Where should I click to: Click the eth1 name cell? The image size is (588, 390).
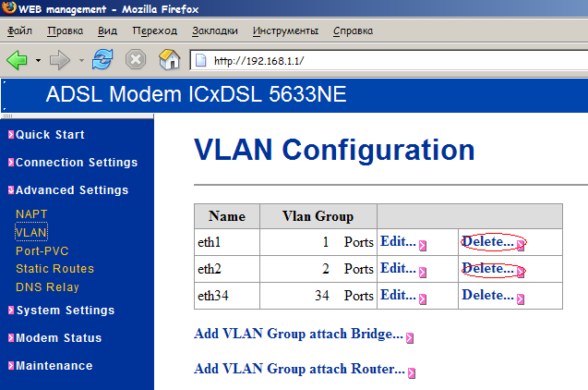point(227,242)
